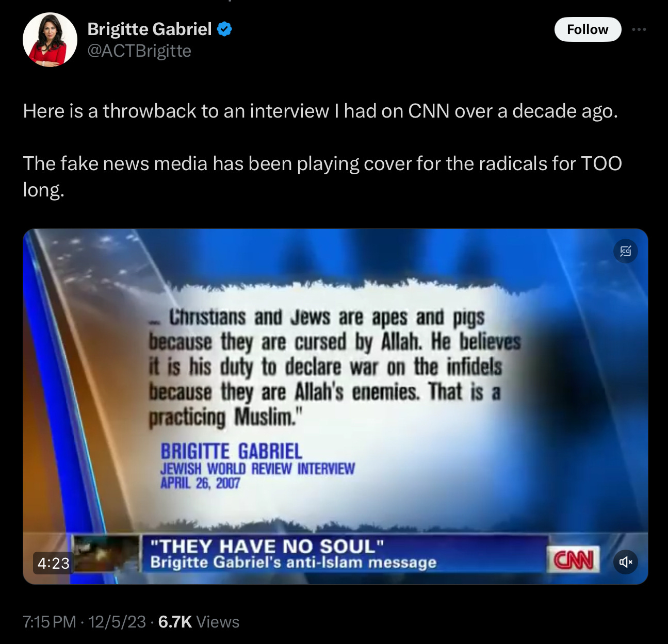Screen dimensions: 668x644
Task: Click the "THEY HAVE NO SOUL" banner
Action: (267, 547)
